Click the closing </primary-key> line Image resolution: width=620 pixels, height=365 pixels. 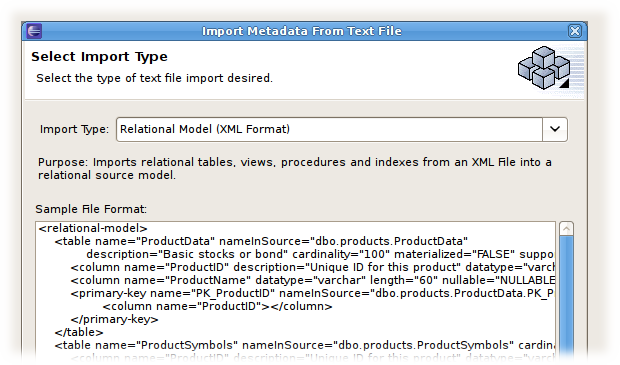tap(114, 319)
